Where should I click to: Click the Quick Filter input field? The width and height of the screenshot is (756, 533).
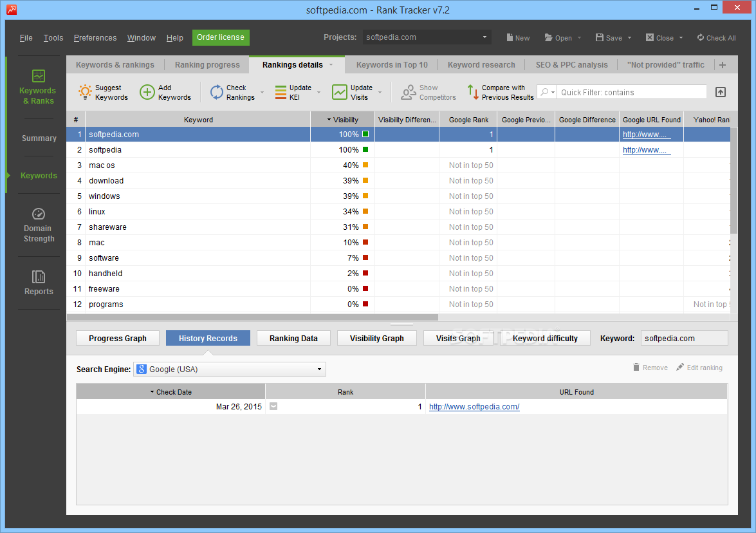tap(632, 92)
